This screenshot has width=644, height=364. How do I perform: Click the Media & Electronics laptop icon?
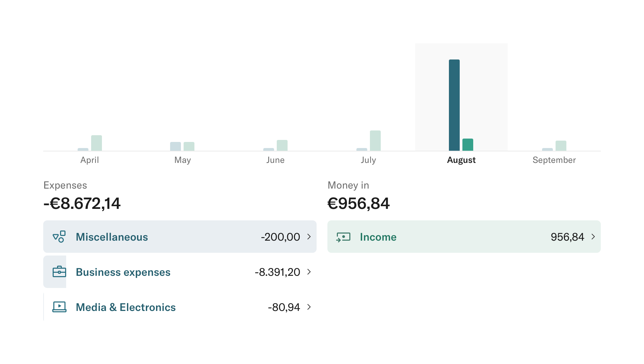[59, 307]
